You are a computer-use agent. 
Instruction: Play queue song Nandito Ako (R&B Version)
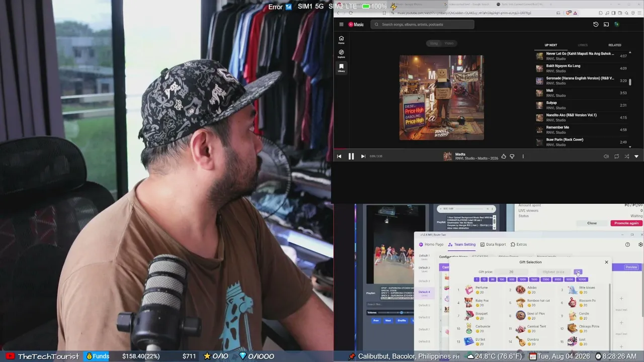(x=581, y=118)
